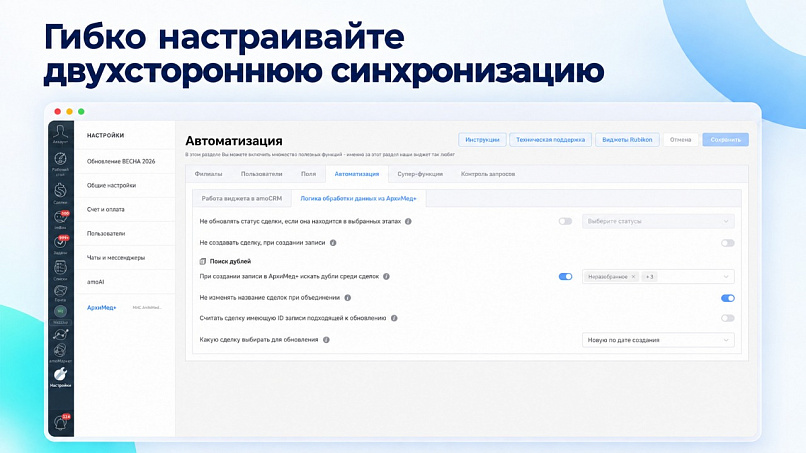
Task: Remove the 'Неразобранное' tag with its x
Action: pyautogui.click(x=633, y=277)
